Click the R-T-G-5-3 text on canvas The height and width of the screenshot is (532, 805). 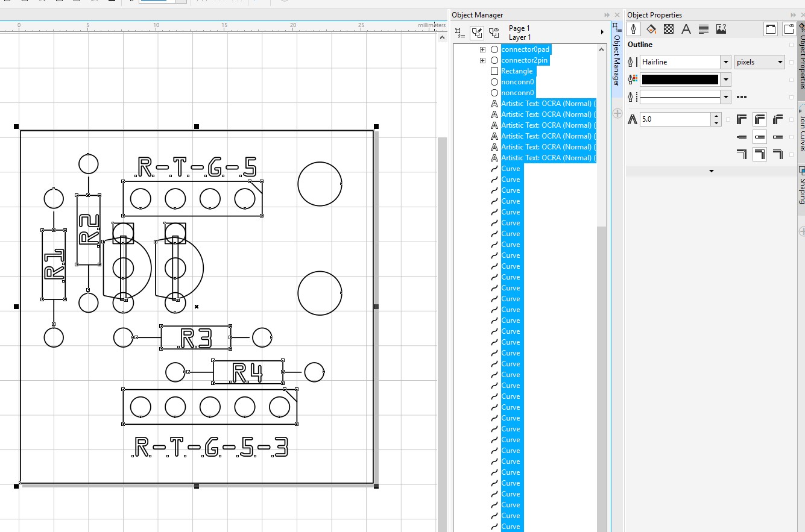click(x=210, y=447)
